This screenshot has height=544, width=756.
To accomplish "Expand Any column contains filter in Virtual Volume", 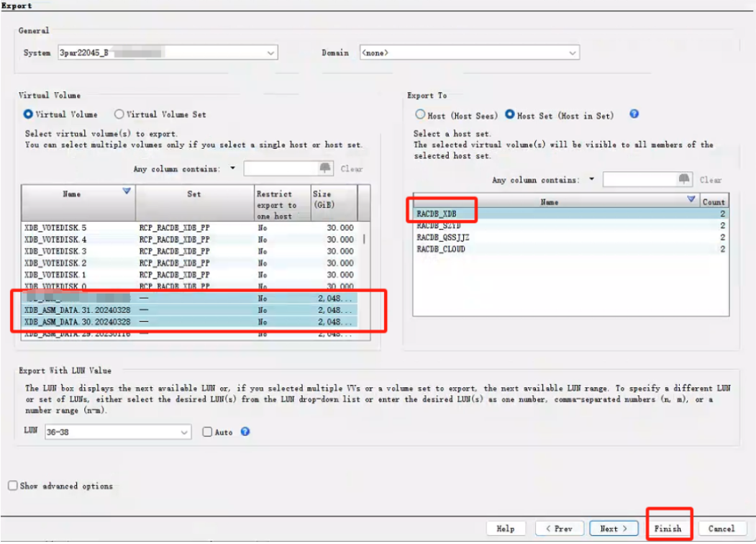I will coord(232,168).
